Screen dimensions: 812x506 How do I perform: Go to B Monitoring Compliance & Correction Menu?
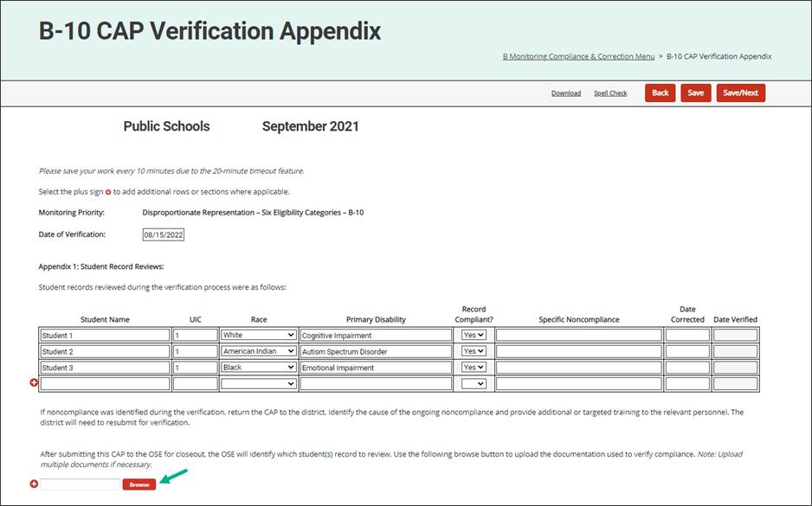point(578,56)
